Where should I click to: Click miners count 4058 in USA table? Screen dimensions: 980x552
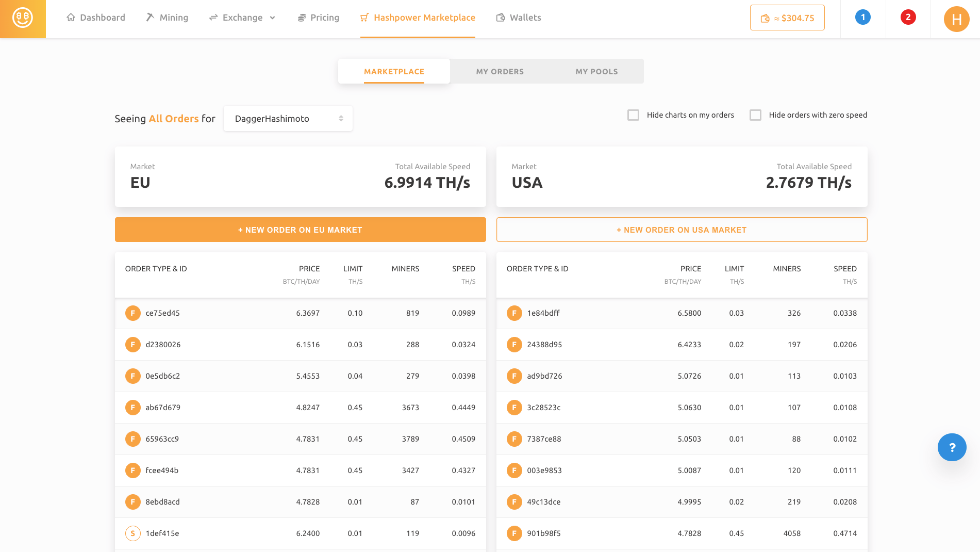792,533
